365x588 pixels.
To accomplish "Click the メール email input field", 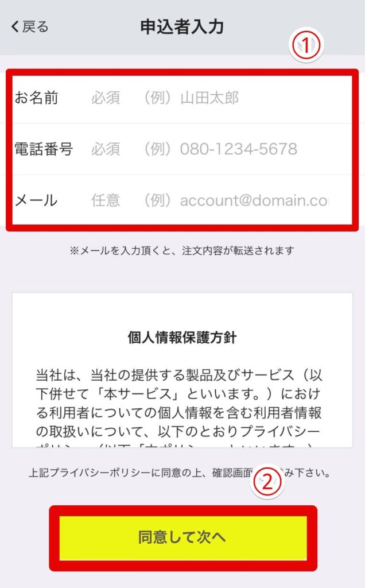I will point(182,200).
